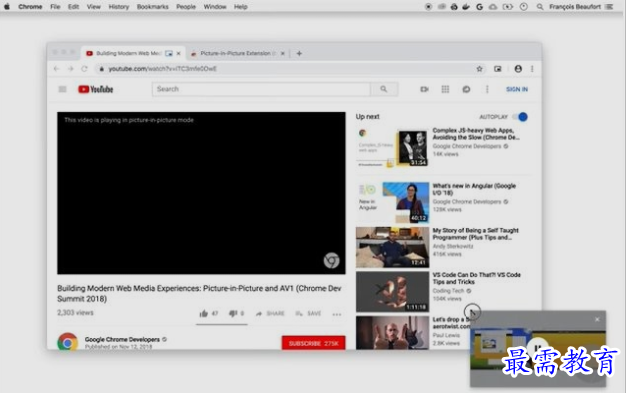The width and height of the screenshot is (626, 393).
Task: Open the Chrome application menu
Action: [30, 7]
